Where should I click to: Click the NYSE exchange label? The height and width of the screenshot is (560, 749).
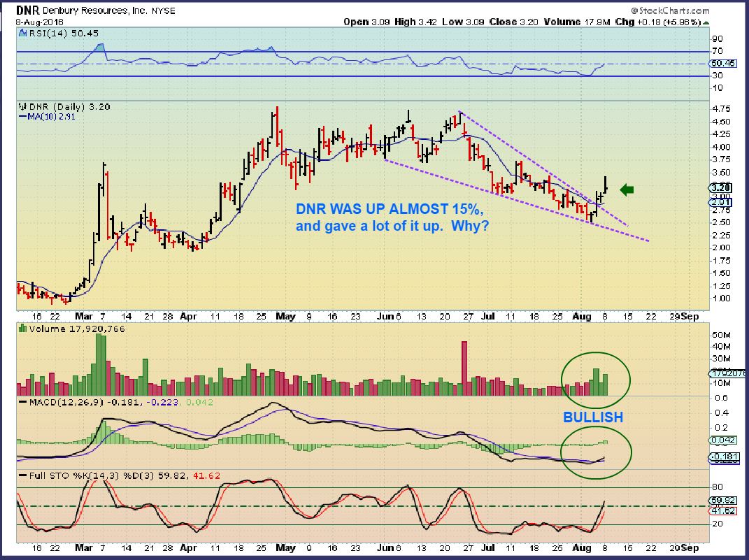coord(164,10)
